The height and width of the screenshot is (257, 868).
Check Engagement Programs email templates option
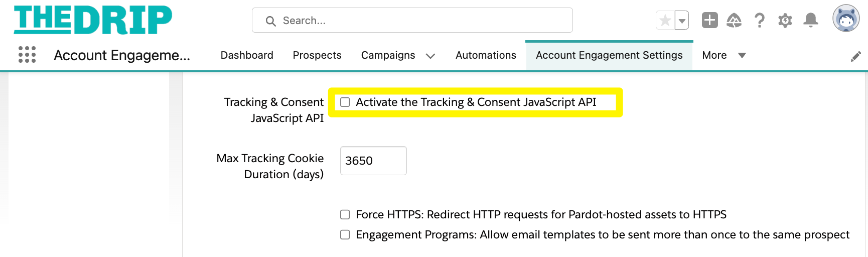pyautogui.click(x=345, y=235)
